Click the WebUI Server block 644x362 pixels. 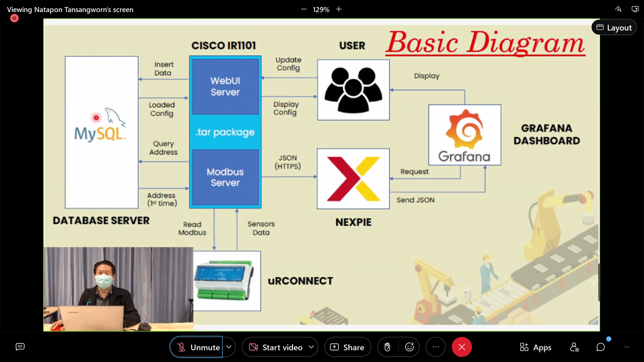(225, 86)
